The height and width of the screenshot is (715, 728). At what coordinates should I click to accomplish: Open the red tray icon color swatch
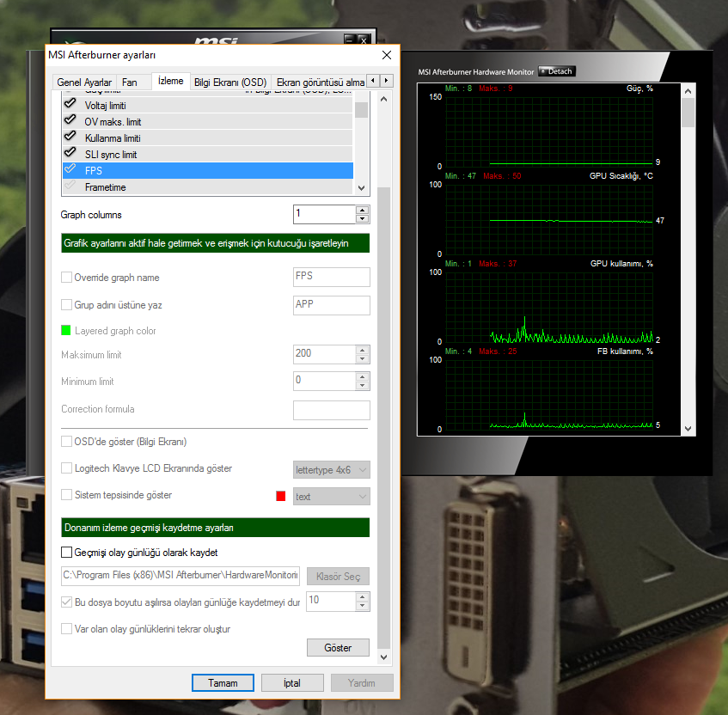click(281, 497)
